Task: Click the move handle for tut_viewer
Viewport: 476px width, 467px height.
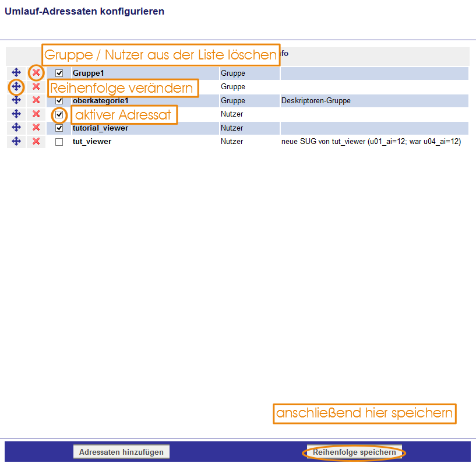Action: point(16,141)
